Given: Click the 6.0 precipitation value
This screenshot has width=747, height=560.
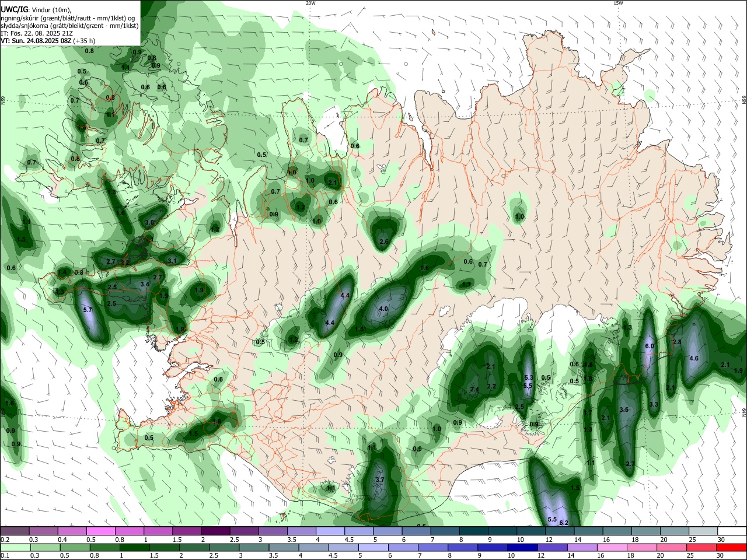Looking at the screenshot, I should (x=650, y=346).
